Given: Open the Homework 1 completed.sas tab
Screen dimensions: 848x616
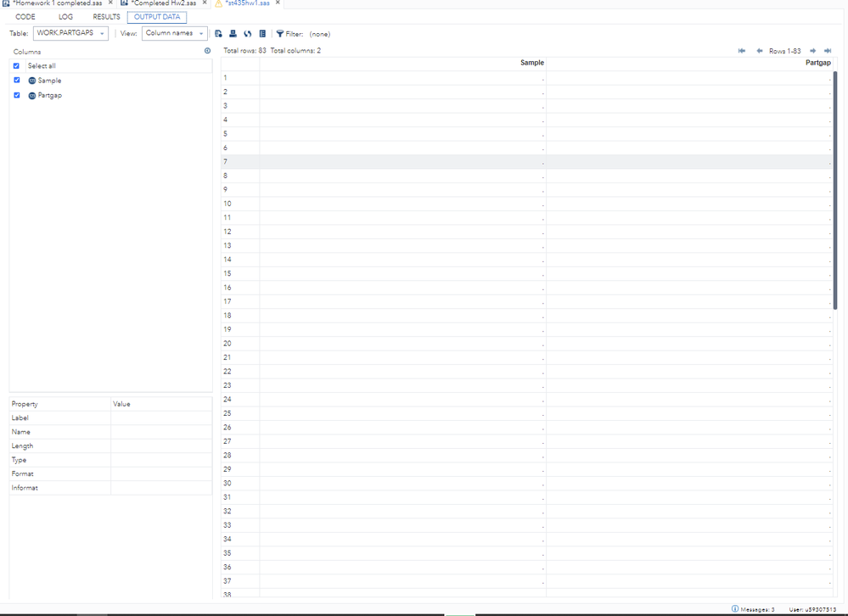Looking at the screenshot, I should click(57, 3).
